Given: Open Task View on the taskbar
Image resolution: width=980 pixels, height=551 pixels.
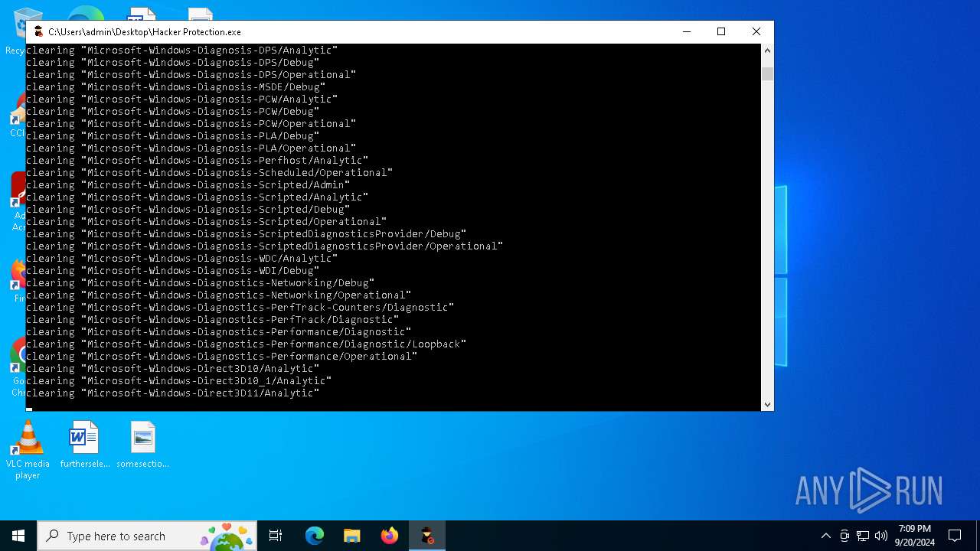Looking at the screenshot, I should point(276,536).
